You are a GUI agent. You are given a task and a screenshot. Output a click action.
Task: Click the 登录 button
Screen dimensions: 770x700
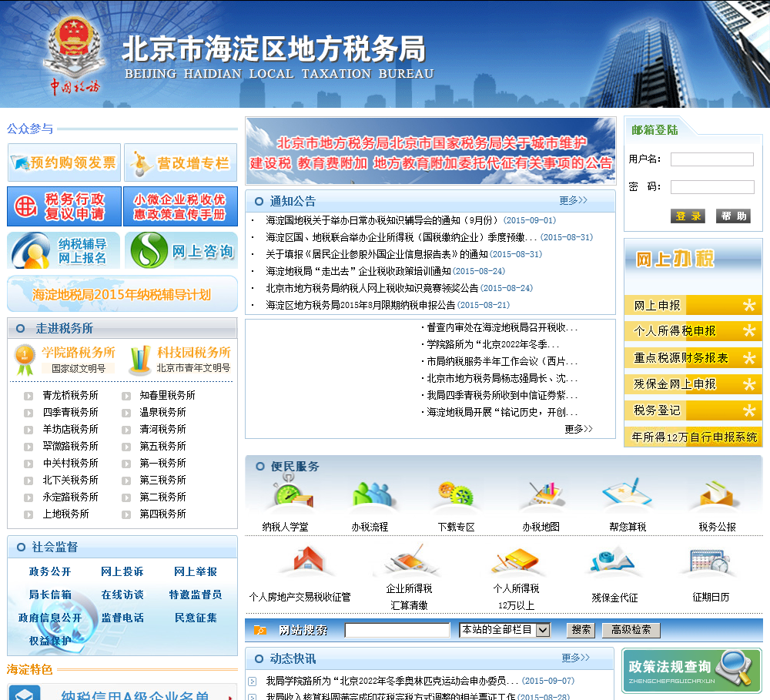[688, 216]
